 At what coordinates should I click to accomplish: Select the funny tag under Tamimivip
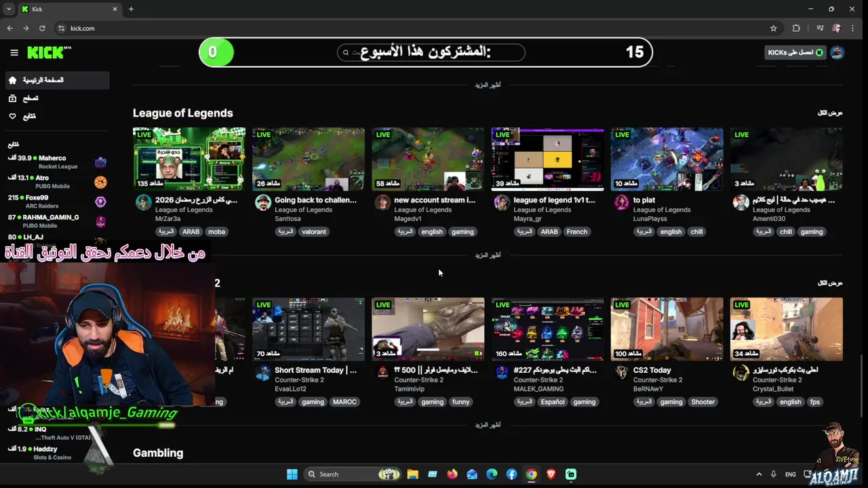[460, 402]
